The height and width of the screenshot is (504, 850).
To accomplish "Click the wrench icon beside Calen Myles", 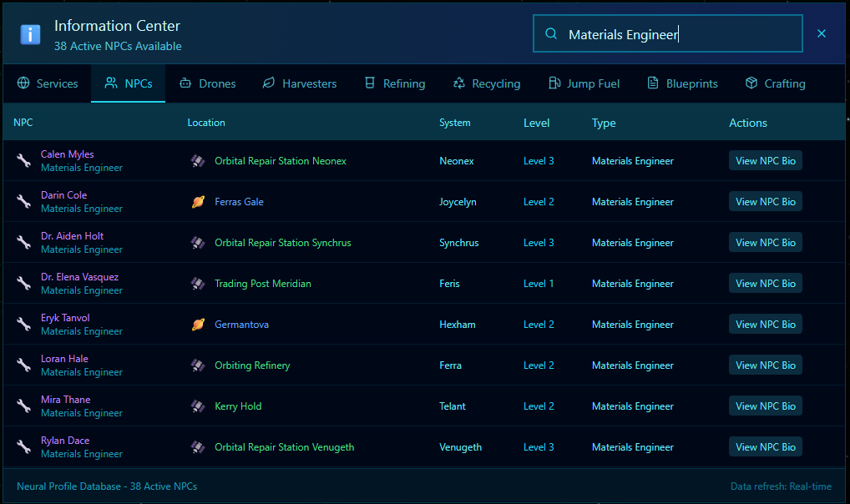I will coord(23,161).
